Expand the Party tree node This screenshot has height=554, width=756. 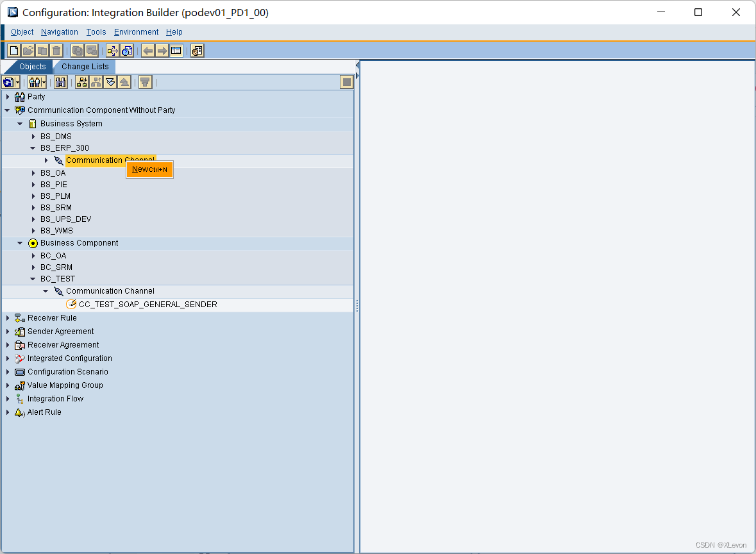click(8, 97)
